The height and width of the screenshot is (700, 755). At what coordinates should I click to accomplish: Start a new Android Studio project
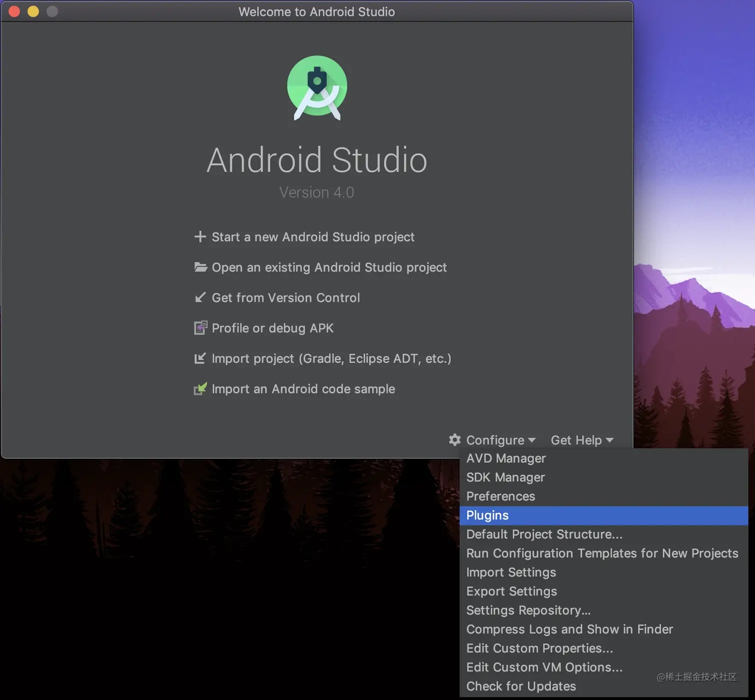coord(313,237)
